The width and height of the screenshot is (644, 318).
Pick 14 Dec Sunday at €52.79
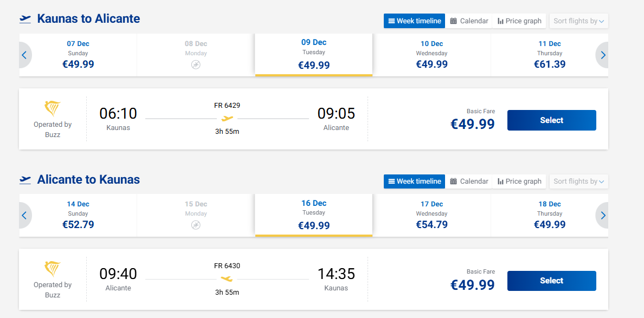click(78, 216)
